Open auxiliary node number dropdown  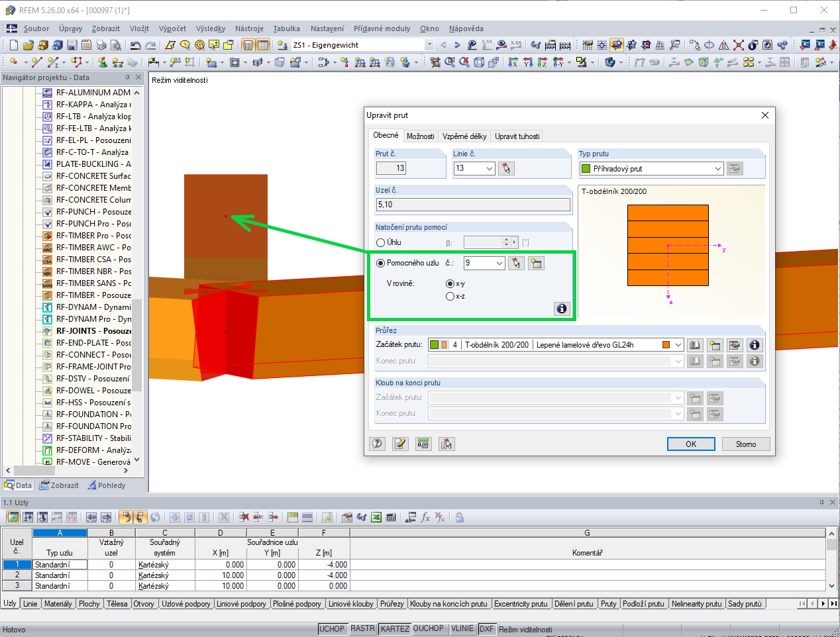[499, 263]
